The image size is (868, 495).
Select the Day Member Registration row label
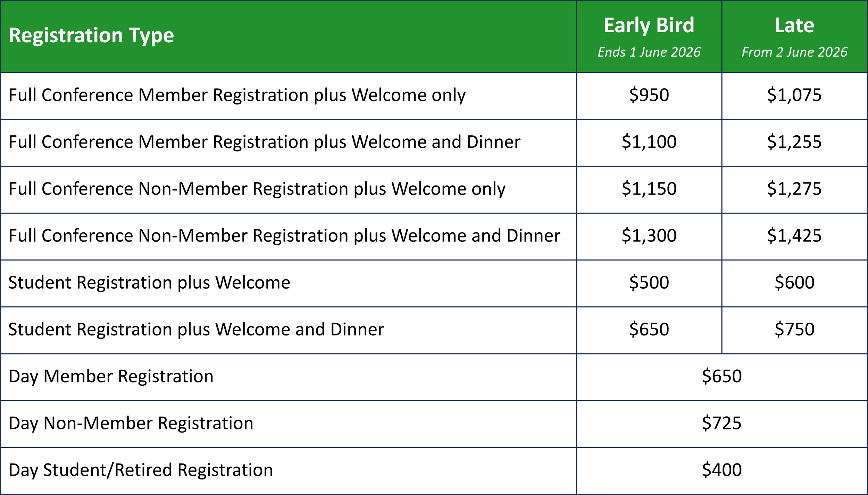(111, 377)
